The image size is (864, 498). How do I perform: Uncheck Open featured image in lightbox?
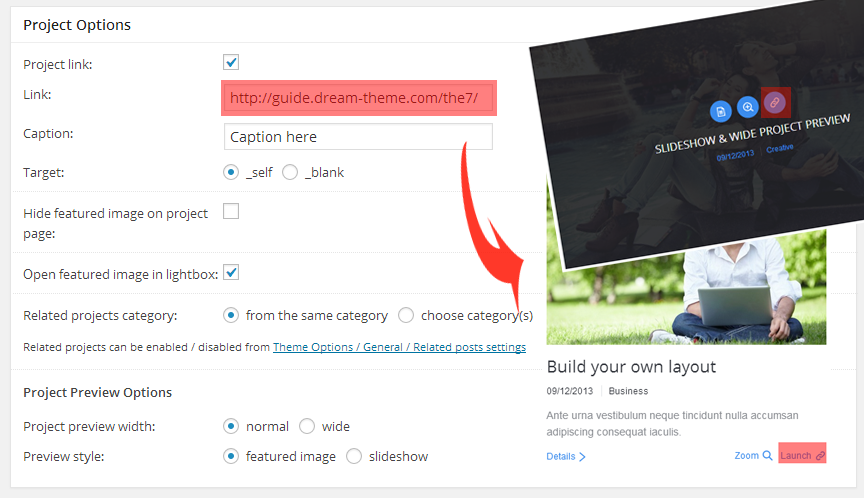point(231,272)
